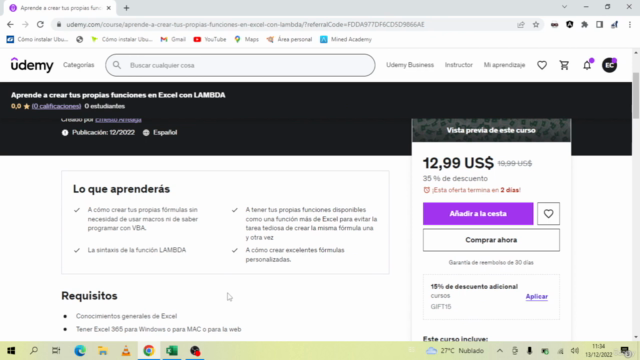Toggle the browser side panel icon

[599, 24]
